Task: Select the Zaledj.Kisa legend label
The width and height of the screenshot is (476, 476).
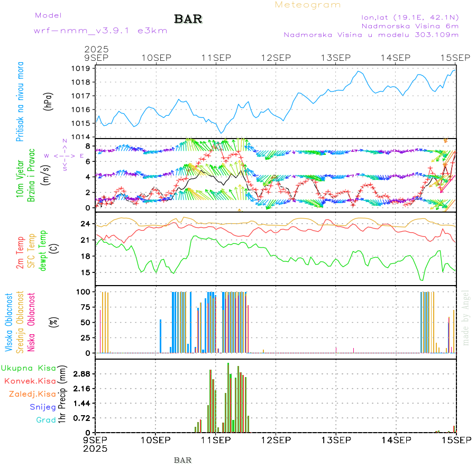Action: point(32,394)
